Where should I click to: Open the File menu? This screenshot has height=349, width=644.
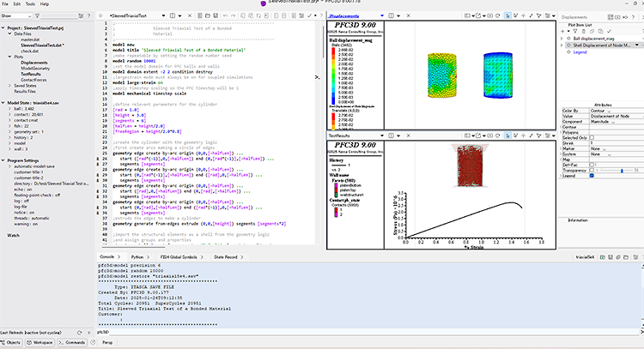[5, 3]
